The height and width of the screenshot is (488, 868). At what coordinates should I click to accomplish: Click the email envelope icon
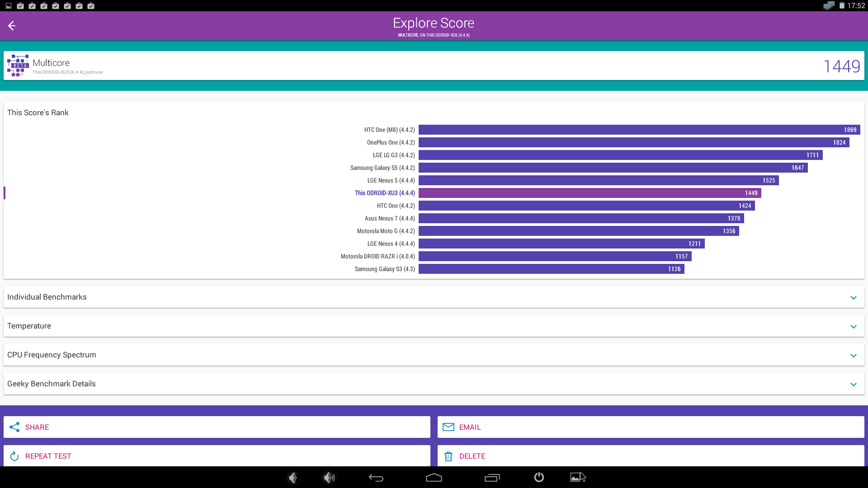[x=448, y=427]
